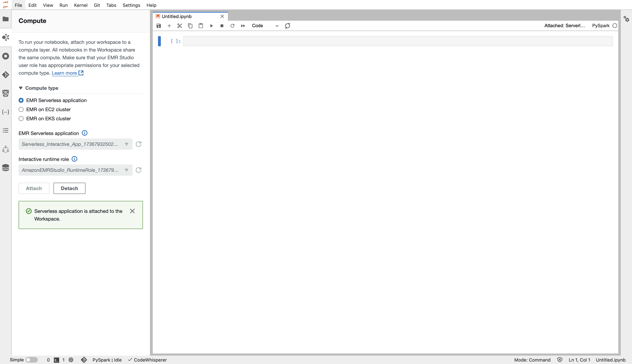Screen dimensions: 632x364
Task: Run the selected cell with the play icon
Action: 212,26
